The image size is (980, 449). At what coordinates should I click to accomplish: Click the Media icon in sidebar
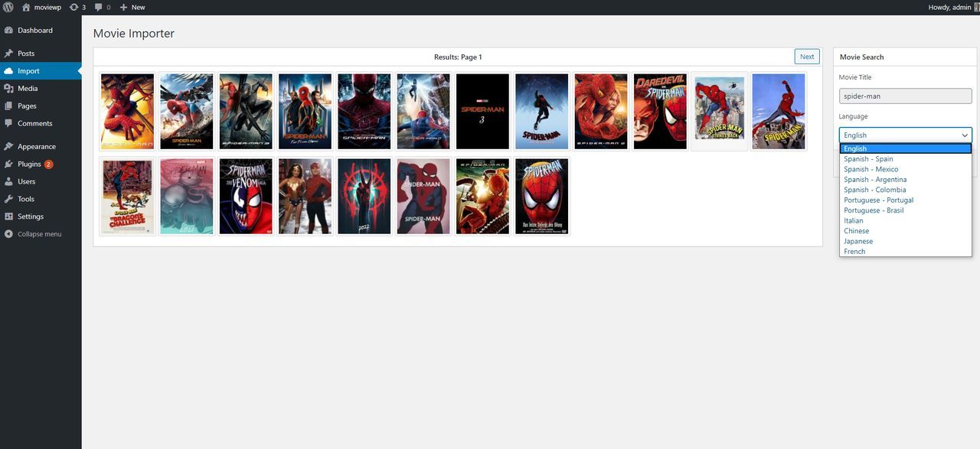8,89
